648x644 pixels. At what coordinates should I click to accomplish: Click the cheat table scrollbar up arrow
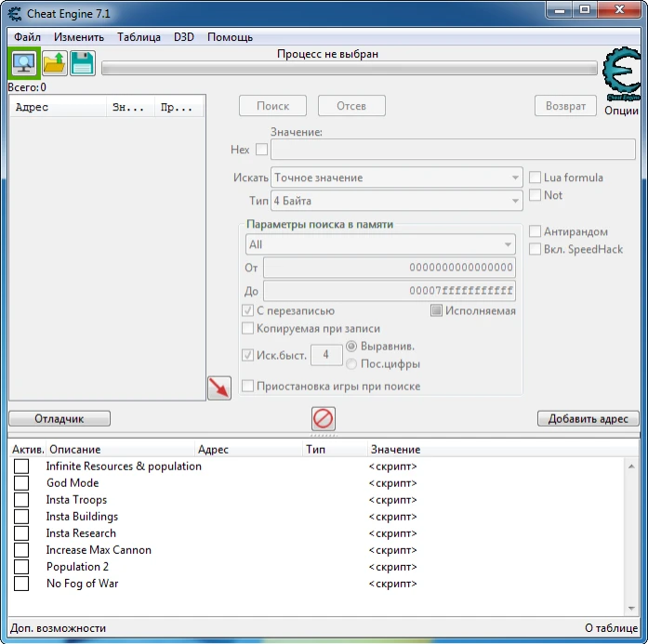click(x=631, y=467)
